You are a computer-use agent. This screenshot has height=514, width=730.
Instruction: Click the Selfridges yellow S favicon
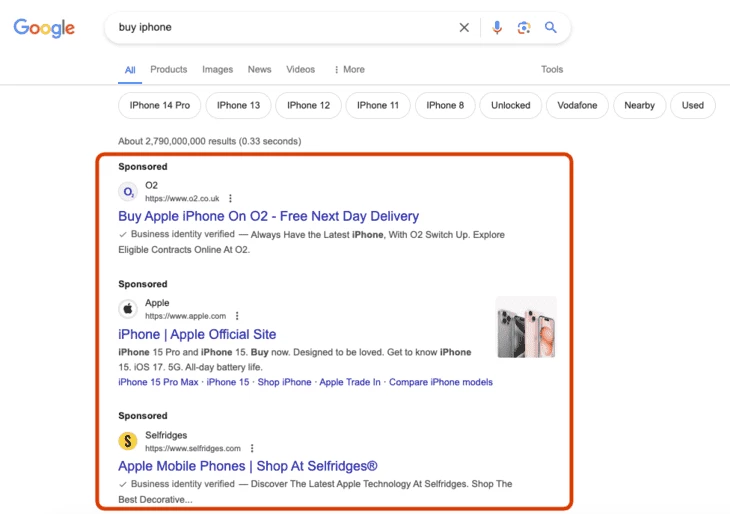pyautogui.click(x=128, y=441)
